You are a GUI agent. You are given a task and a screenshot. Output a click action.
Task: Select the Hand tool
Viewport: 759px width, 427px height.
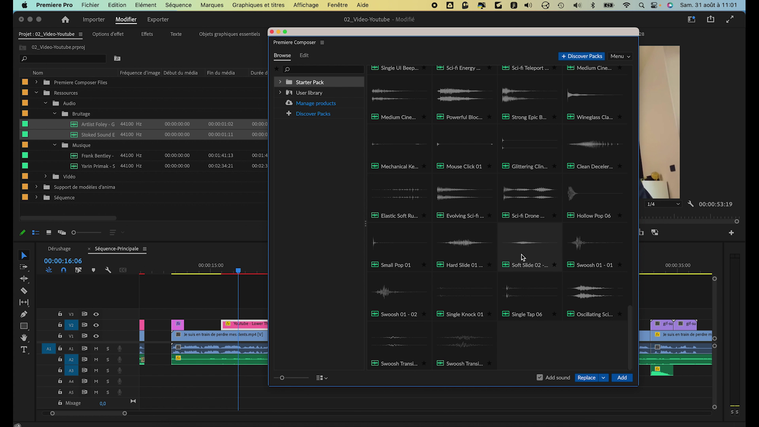point(24,338)
